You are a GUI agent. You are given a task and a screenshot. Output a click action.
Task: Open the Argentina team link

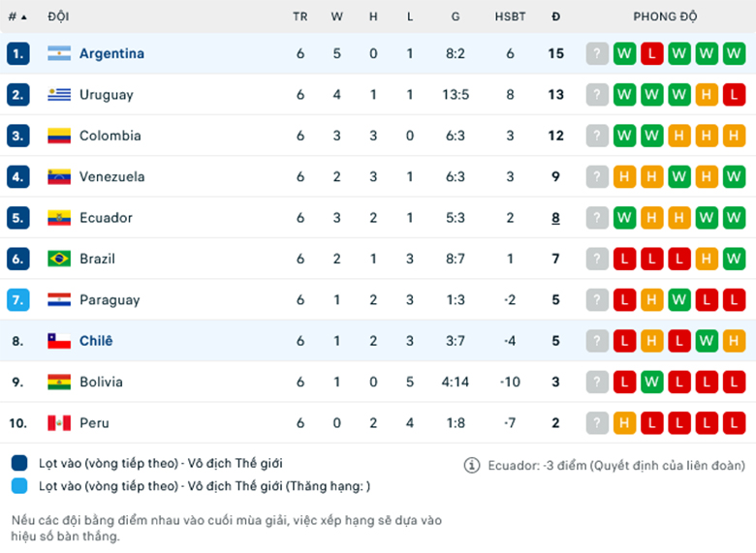coord(111,53)
